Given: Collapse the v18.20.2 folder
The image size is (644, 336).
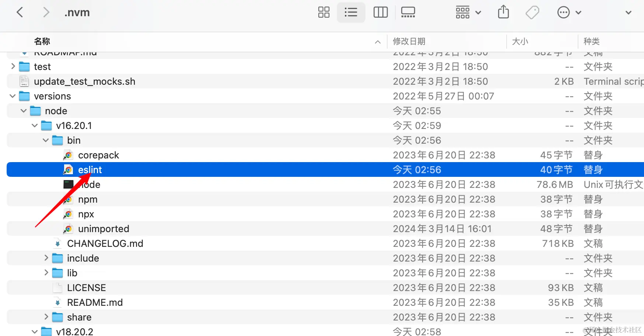Looking at the screenshot, I should [x=35, y=332].
